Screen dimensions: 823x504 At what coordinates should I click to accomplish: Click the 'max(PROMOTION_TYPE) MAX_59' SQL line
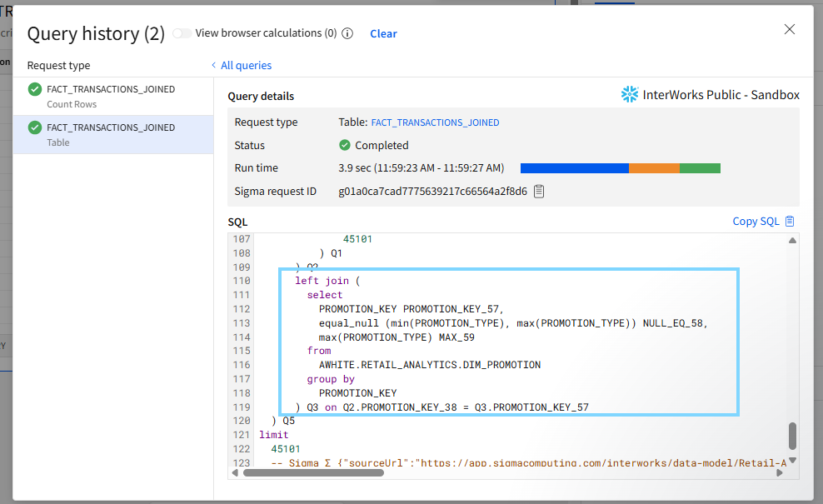(397, 337)
